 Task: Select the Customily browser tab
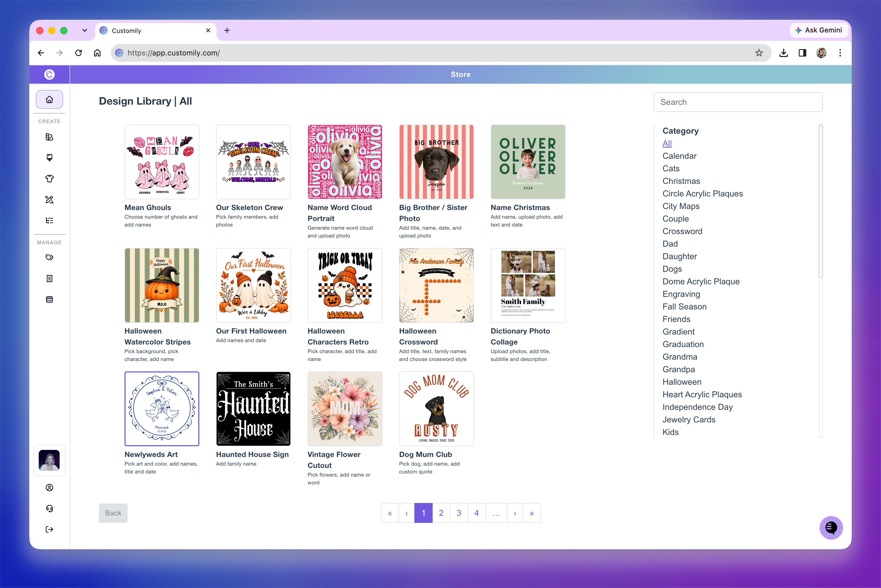point(156,31)
